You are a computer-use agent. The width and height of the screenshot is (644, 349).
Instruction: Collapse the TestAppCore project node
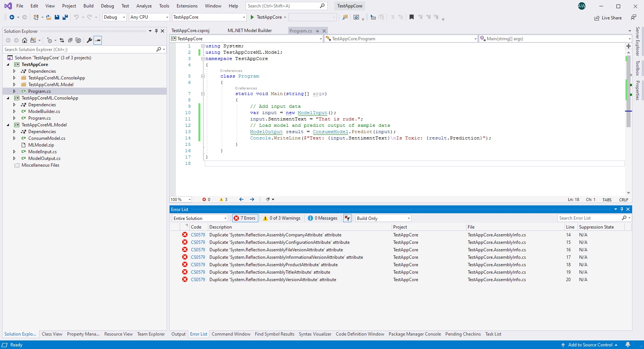[x=8, y=64]
